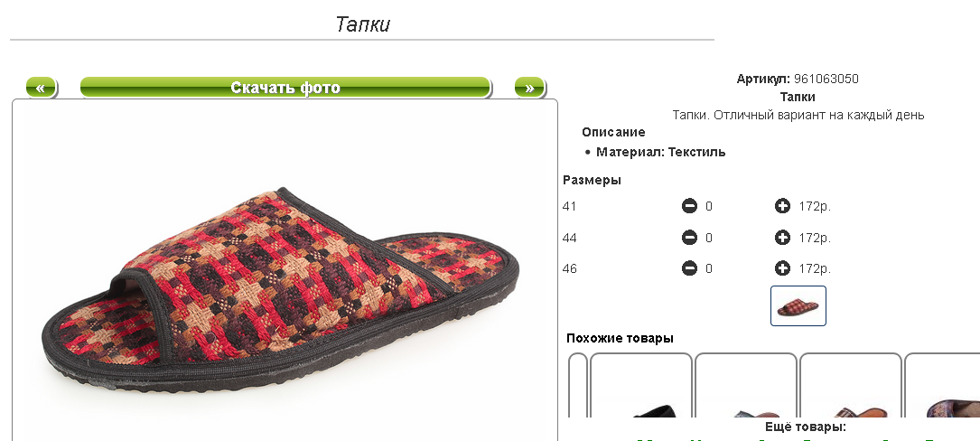Screen dimensions: 980x441
Task: Click the Скачать фото button
Action: 285,88
